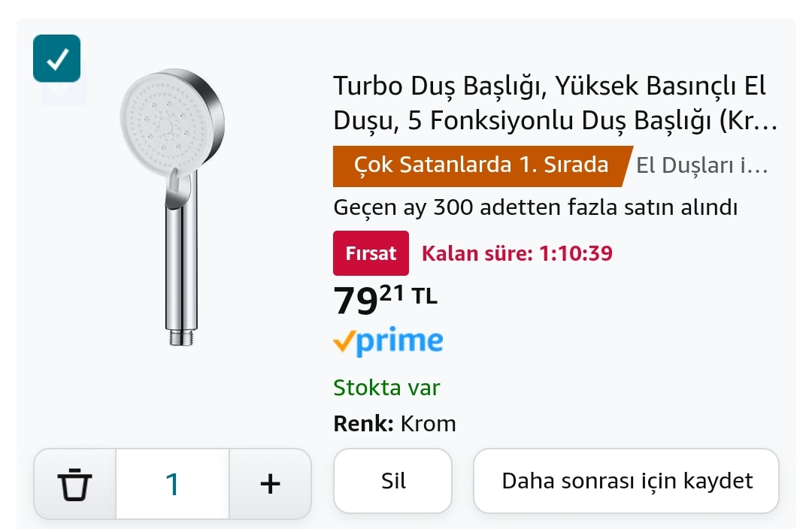Click the orange Çok Satanlarda 1. Sırada badge

click(480, 165)
